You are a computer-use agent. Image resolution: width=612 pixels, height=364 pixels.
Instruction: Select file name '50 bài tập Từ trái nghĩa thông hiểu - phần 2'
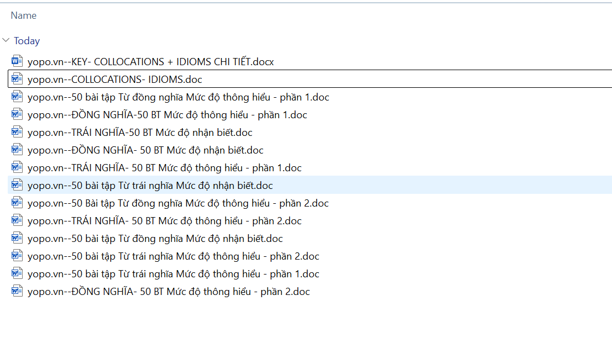[173, 256]
